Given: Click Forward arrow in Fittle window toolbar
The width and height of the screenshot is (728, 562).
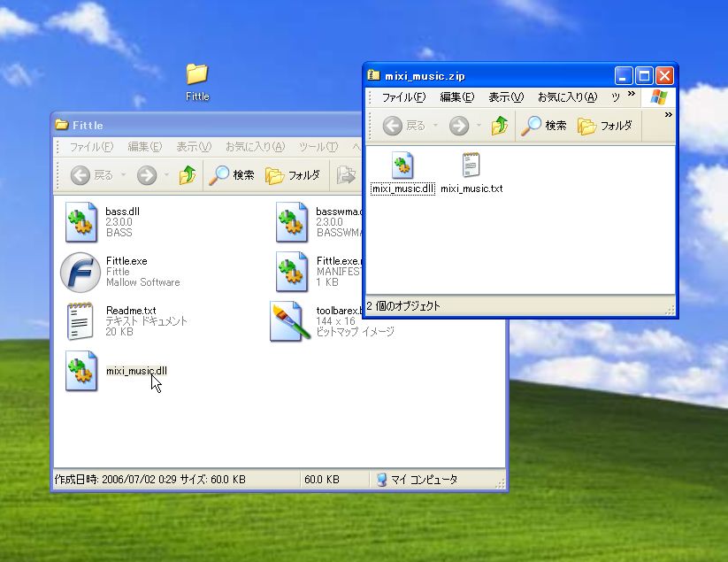Looking at the screenshot, I should 147,175.
